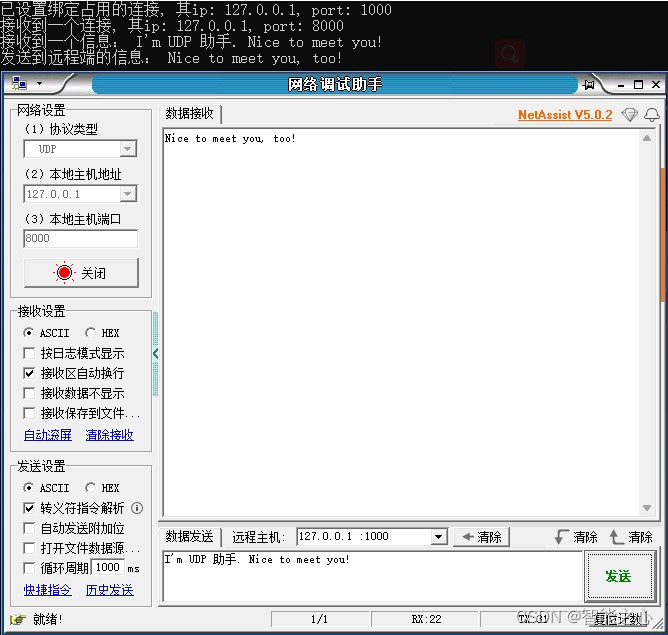Click the left-arrow 清除 button
This screenshot has width=668, height=635.
[x=482, y=537]
